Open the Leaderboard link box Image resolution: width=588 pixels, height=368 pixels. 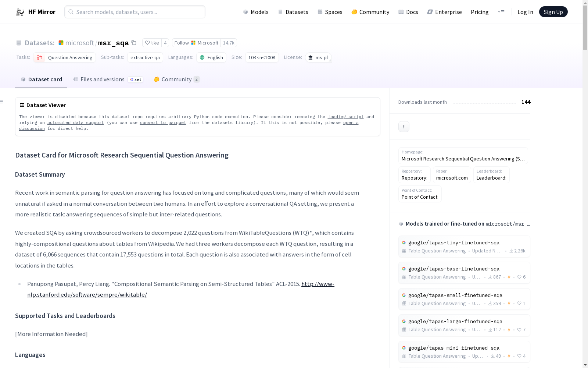click(x=491, y=175)
